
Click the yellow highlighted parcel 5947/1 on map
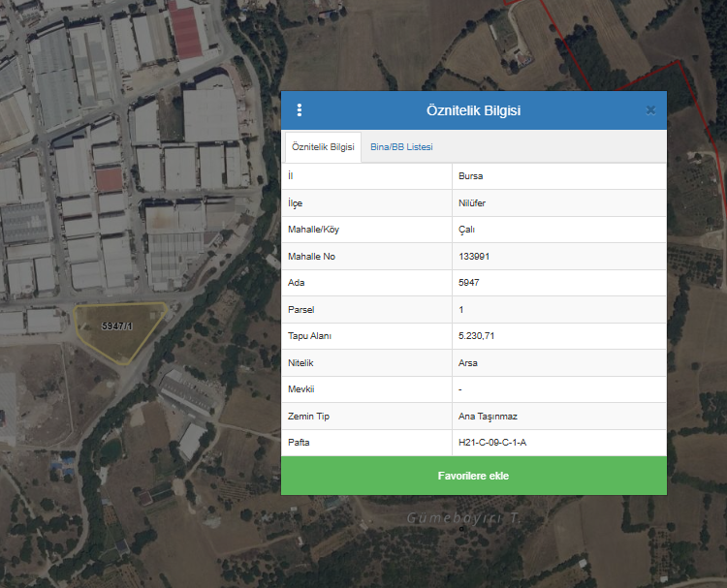[x=121, y=332]
